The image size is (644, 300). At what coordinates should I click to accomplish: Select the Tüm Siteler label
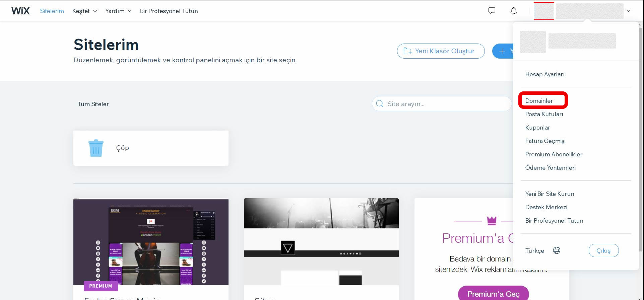point(93,104)
